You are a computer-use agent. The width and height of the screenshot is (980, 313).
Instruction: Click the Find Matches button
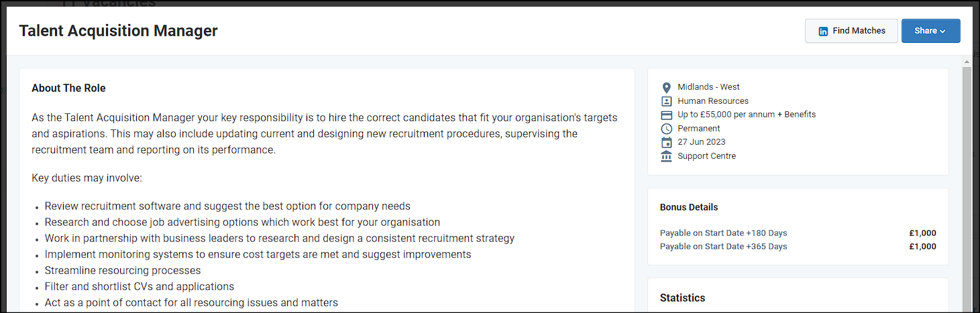point(851,31)
